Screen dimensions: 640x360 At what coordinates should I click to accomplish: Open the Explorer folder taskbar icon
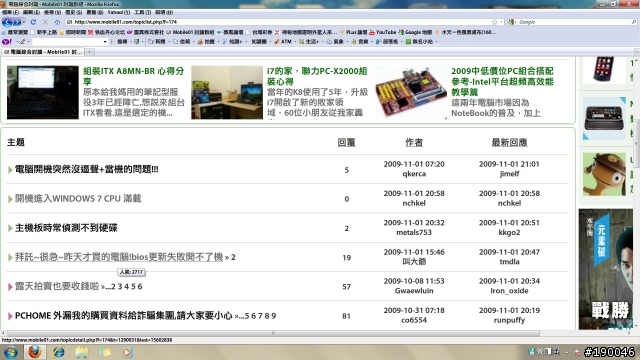coord(81,352)
